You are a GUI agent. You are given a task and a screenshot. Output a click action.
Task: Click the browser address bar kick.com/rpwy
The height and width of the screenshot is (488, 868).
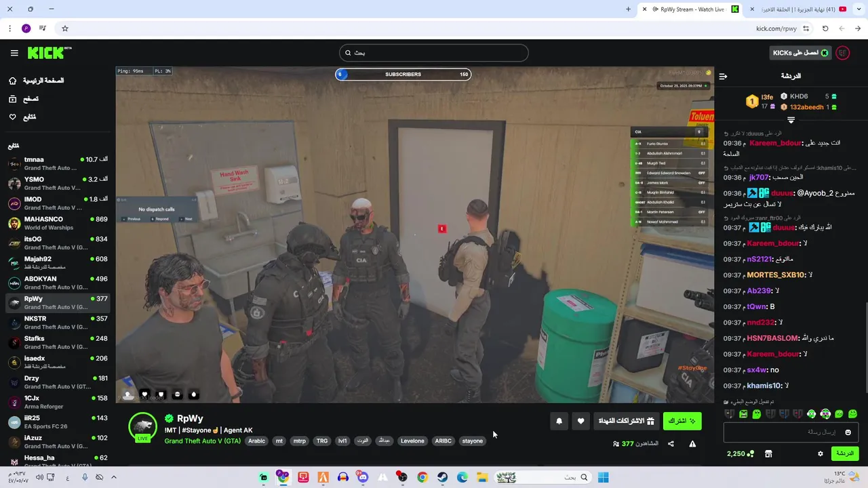tap(776, 28)
